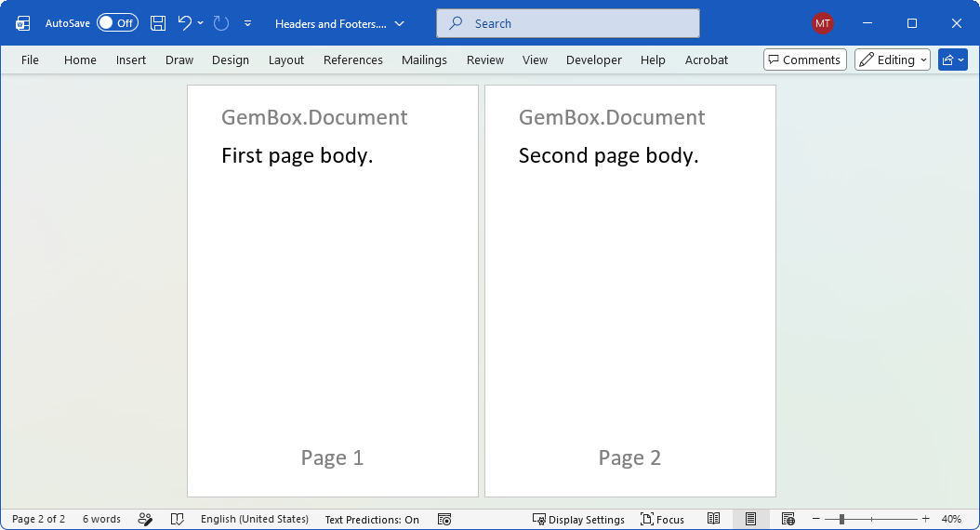This screenshot has height=530, width=980.
Task: Switch to Read Mode view icon
Action: pyautogui.click(x=714, y=519)
